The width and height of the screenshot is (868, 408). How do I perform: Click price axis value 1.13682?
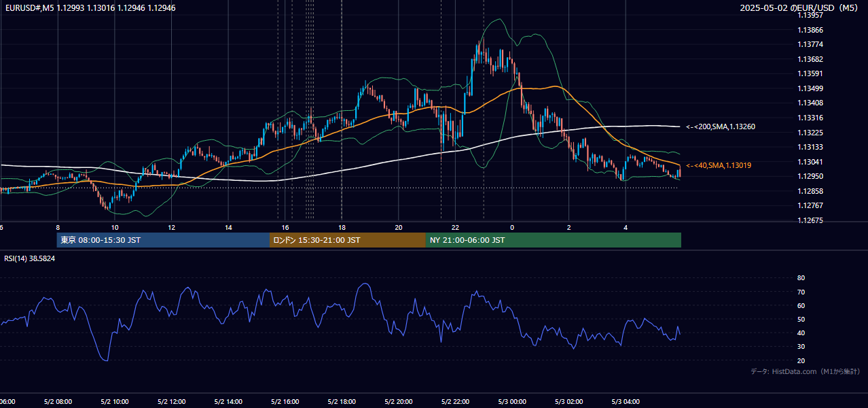point(810,59)
